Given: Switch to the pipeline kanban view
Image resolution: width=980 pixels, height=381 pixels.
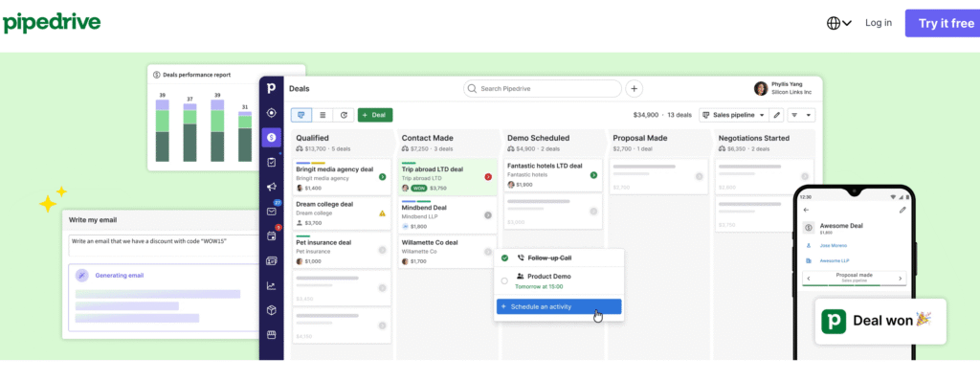Looking at the screenshot, I should (x=301, y=115).
